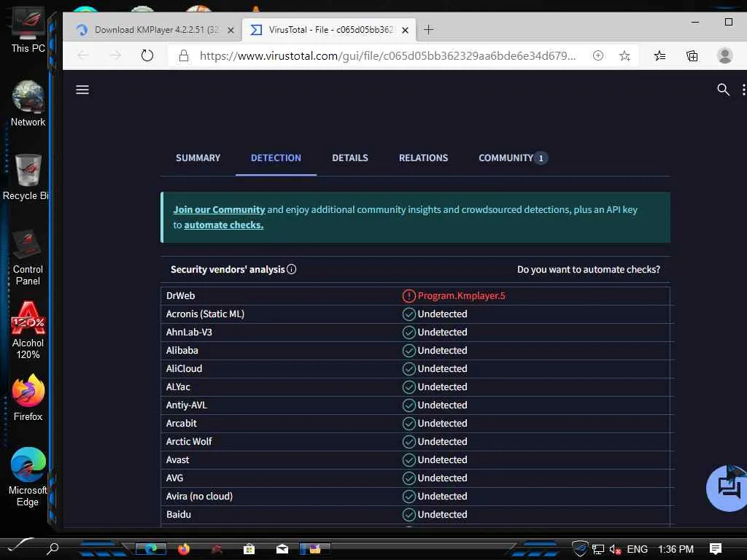Viewport: 747px width, 560px height.
Task: Click the ENG language indicator
Action: pos(637,549)
